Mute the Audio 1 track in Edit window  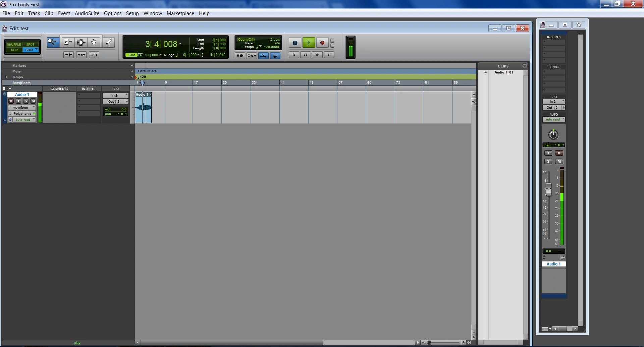pyautogui.click(x=33, y=101)
